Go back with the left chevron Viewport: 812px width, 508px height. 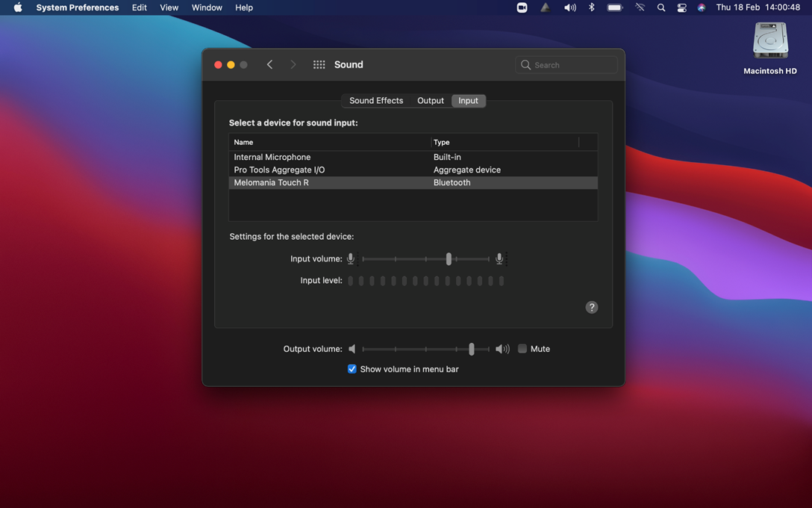coord(269,65)
